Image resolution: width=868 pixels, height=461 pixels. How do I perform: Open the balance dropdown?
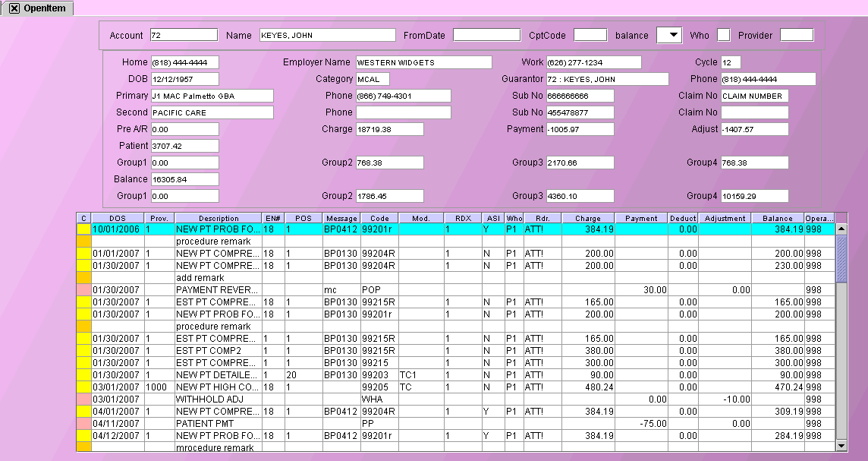tap(668, 35)
